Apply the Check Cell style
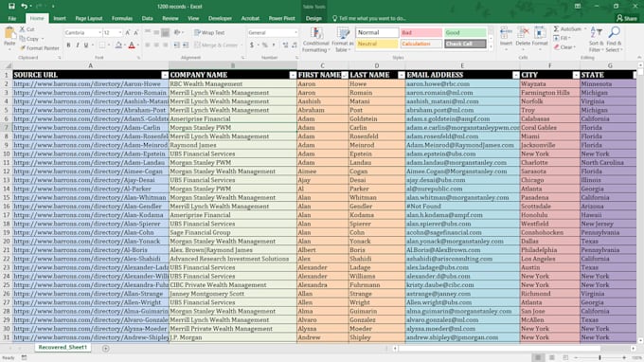The image size is (644, 362). coord(465,44)
